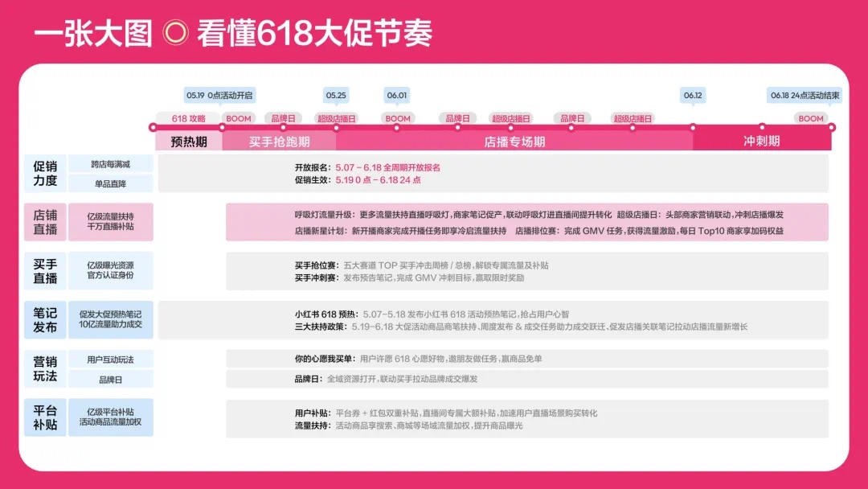Expand the "笔记发布" section
This screenshot has height=489, width=868.
45,319
